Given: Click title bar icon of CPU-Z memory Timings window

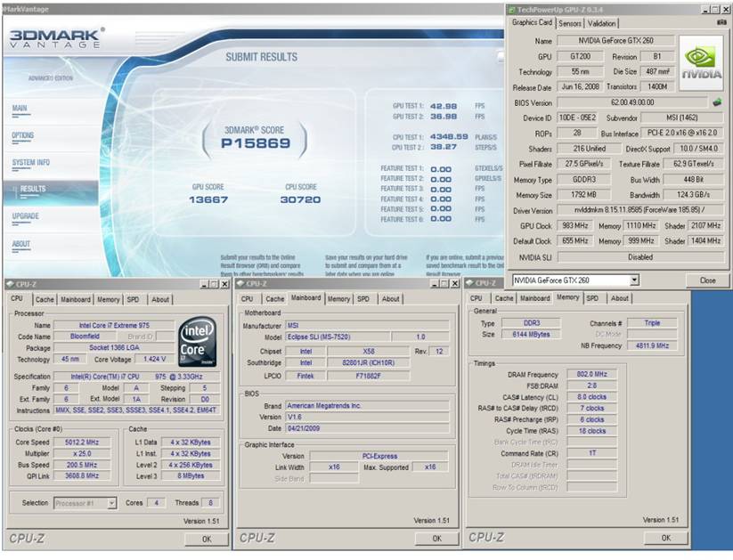Looking at the screenshot, I should point(470,283).
